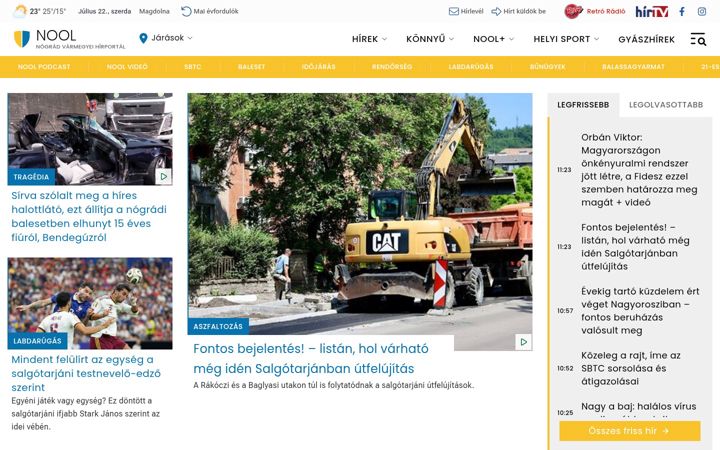This screenshot has height=450, width=720.
Task: Open the Instagram page icon
Action: click(x=702, y=11)
